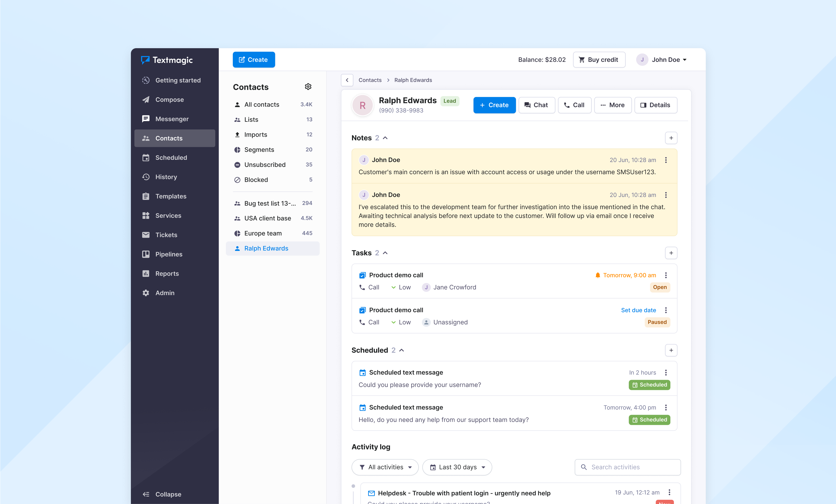Select the Compose icon in the sidebar

point(146,99)
